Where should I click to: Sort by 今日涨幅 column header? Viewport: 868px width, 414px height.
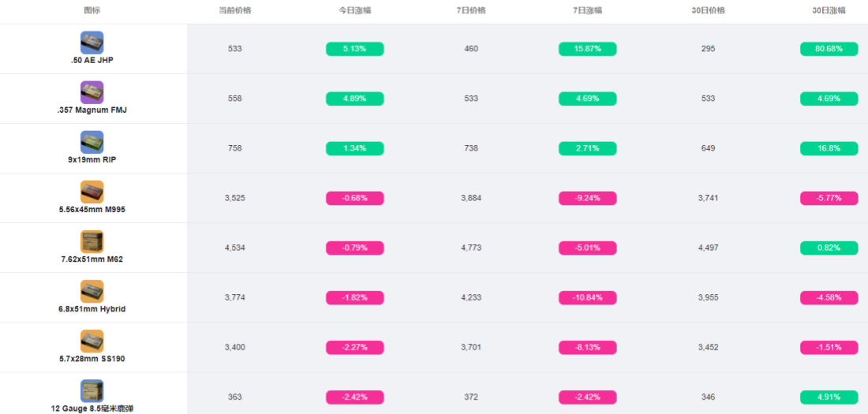point(355,10)
